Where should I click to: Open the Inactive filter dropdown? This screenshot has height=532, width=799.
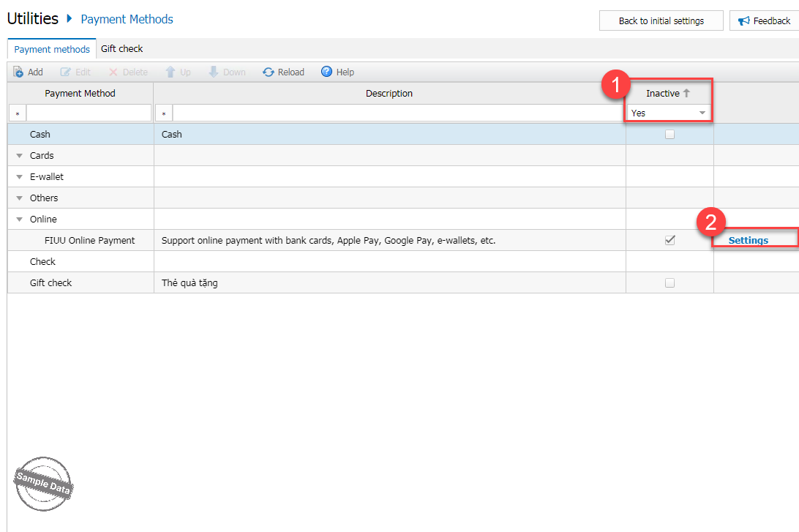click(x=702, y=113)
